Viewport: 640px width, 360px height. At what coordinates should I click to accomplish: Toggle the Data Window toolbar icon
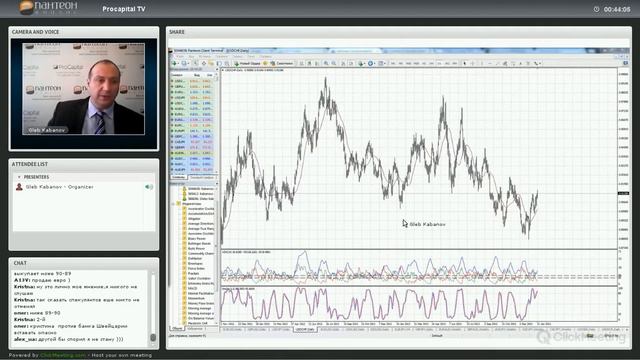pyautogui.click(x=204, y=63)
